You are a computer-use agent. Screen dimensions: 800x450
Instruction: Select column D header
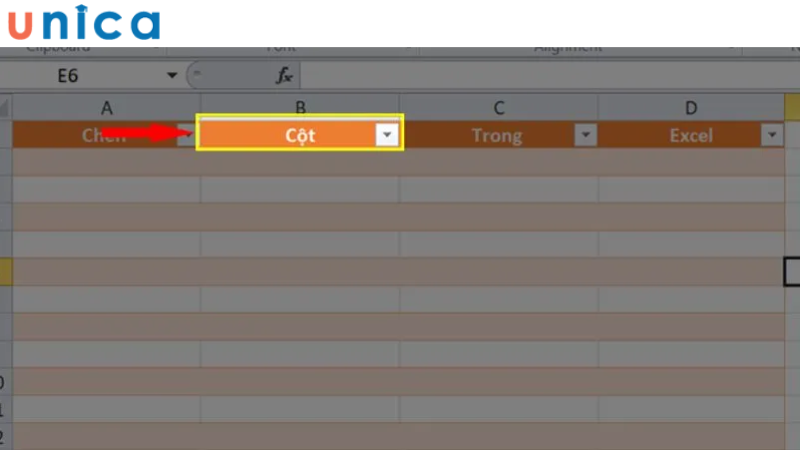coord(691,107)
